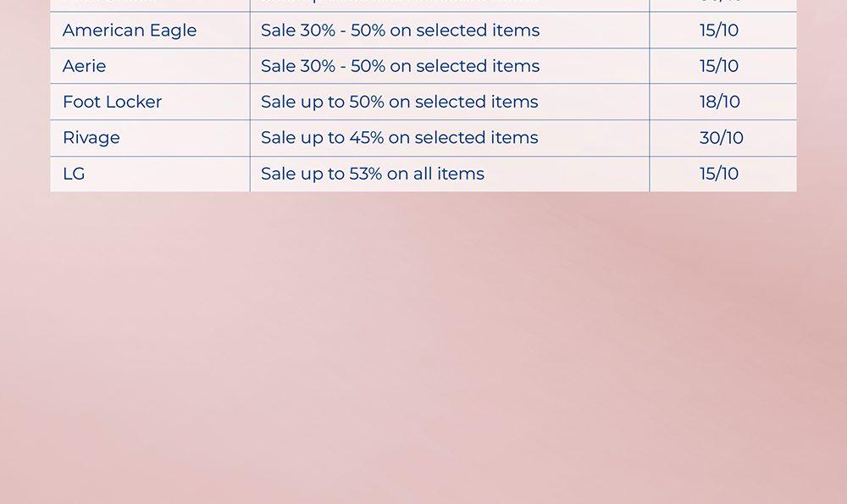
Task: Select American Eagle's 30% - 50% sale text
Action: 400,30
